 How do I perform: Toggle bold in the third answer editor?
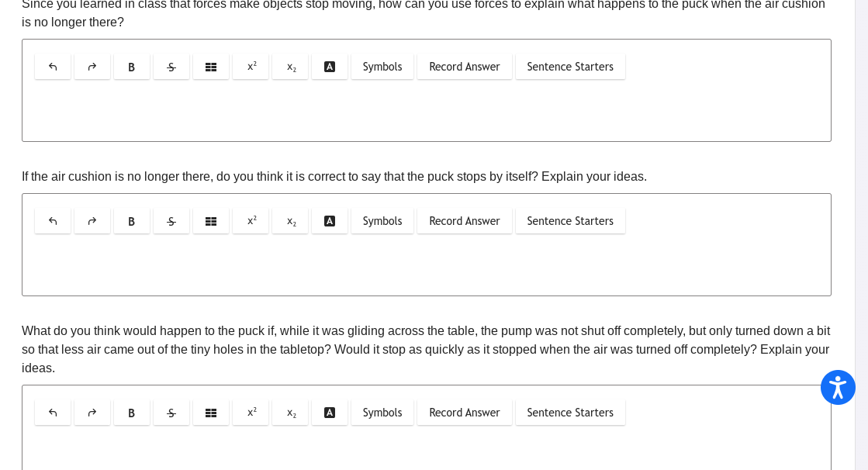[x=132, y=413]
